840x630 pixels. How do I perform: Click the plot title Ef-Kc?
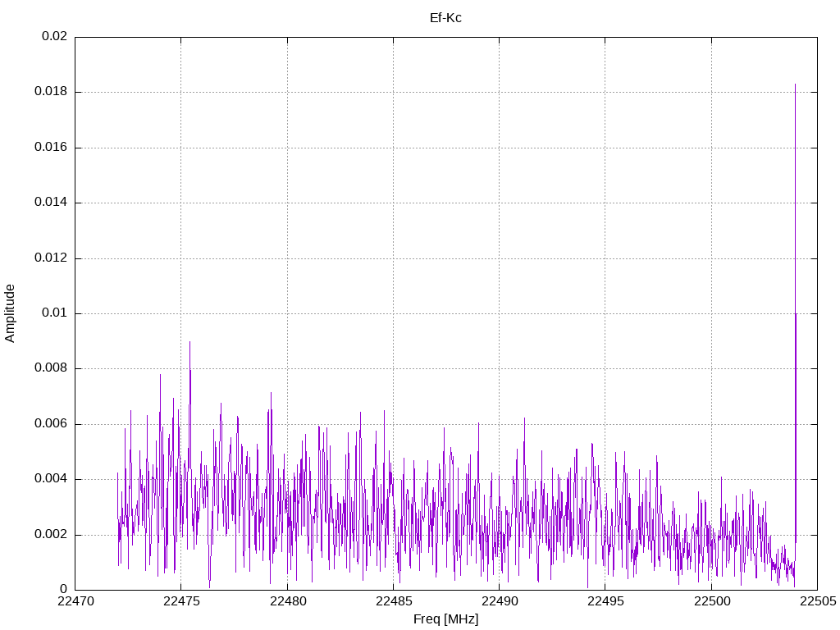pos(445,17)
